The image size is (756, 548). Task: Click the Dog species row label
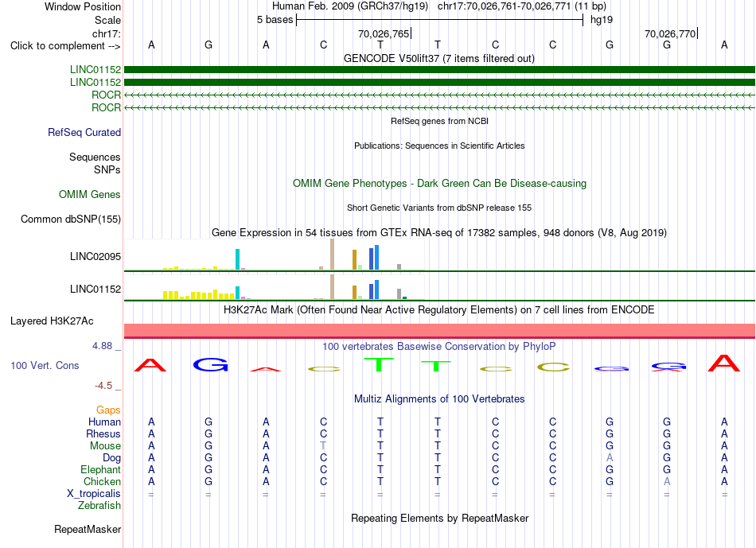[112, 458]
